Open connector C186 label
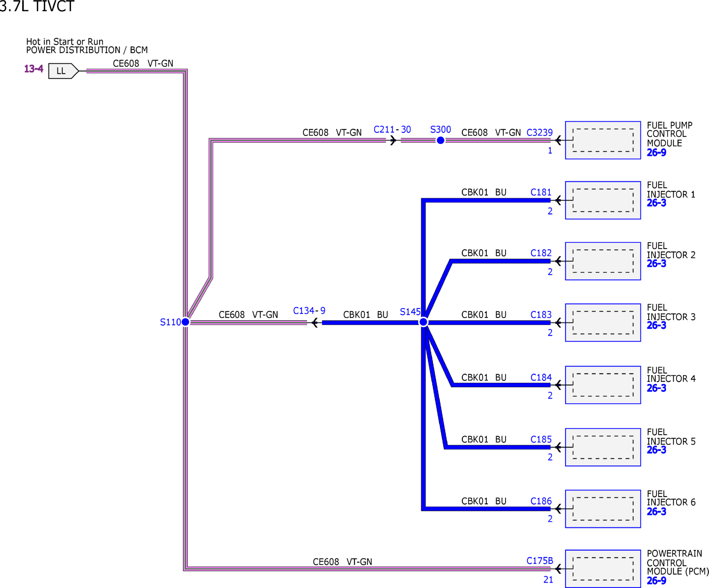Screen dimensions: 709x588 click(x=541, y=501)
